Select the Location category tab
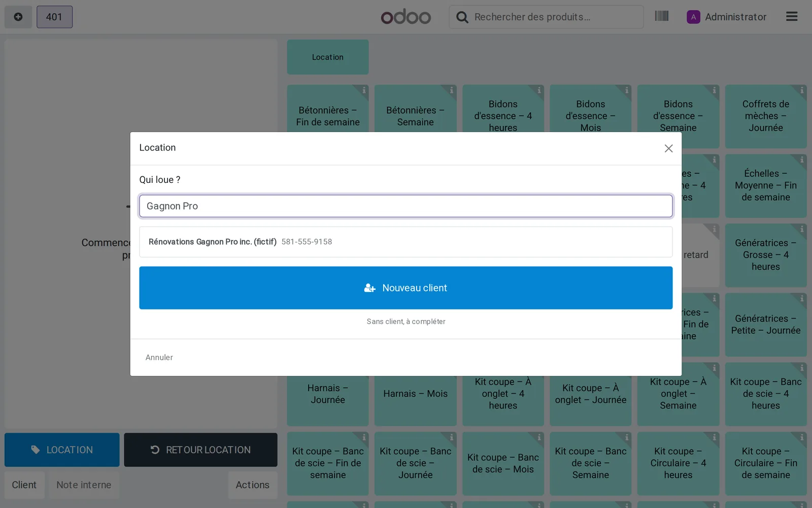This screenshot has height=508, width=812. [328, 57]
